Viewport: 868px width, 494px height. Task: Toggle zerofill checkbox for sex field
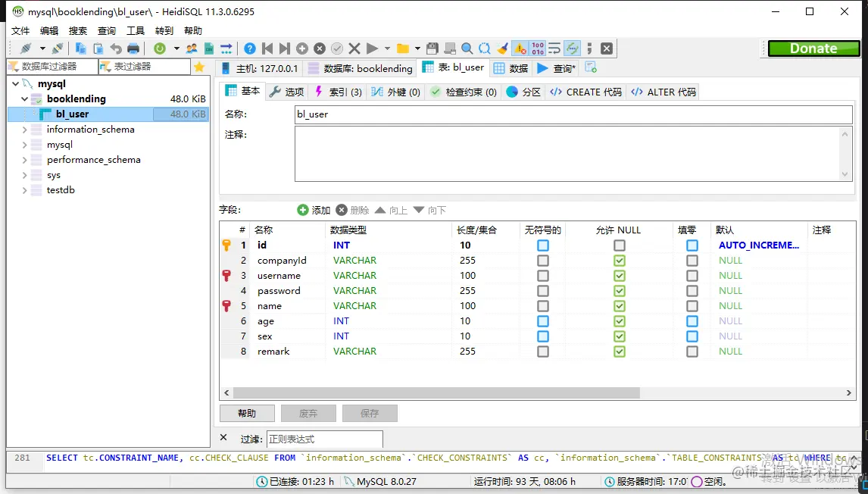click(692, 336)
